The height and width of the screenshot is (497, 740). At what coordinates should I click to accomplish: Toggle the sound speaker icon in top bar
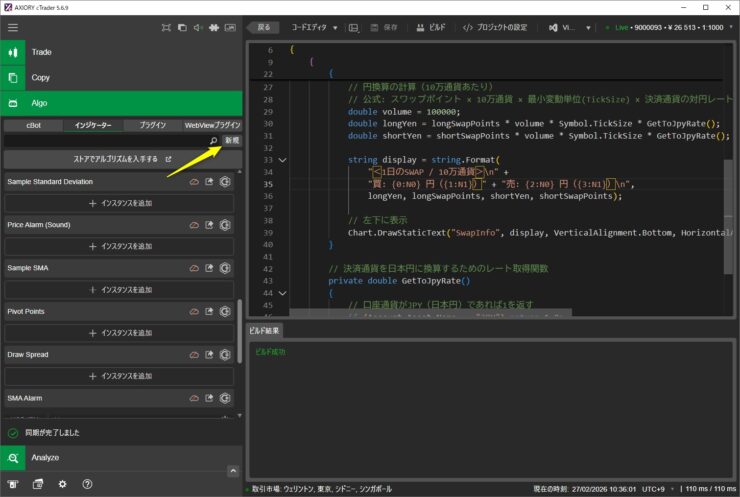tap(199, 27)
